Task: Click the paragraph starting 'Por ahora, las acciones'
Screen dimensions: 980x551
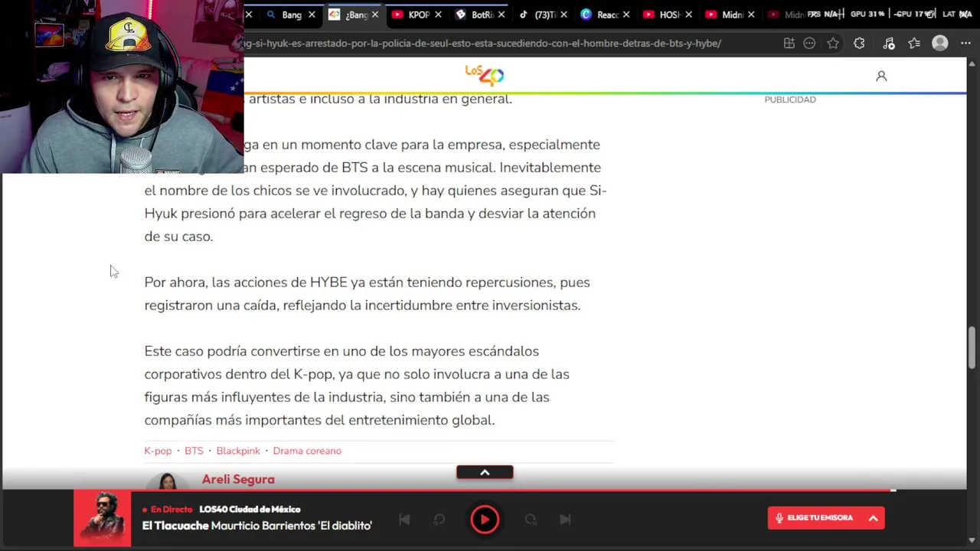Action: coord(367,294)
